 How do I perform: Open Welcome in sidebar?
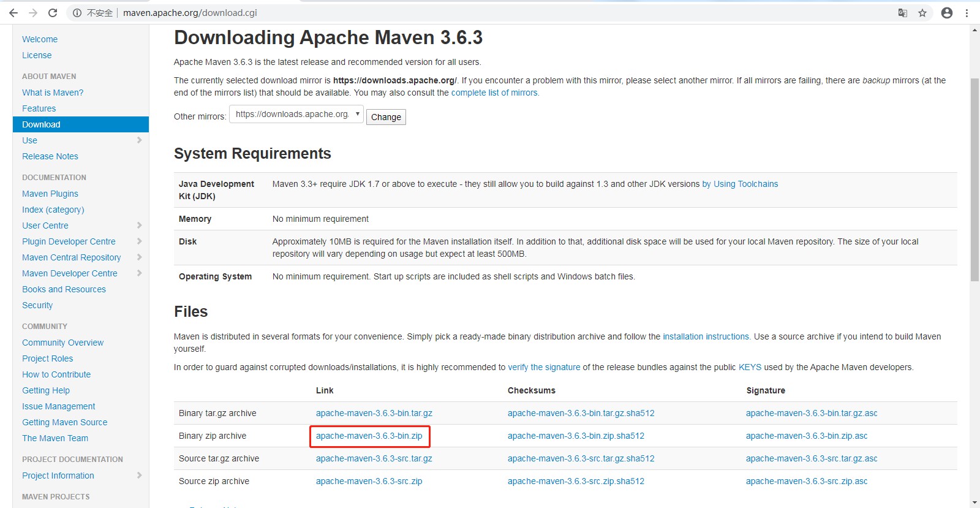40,39
